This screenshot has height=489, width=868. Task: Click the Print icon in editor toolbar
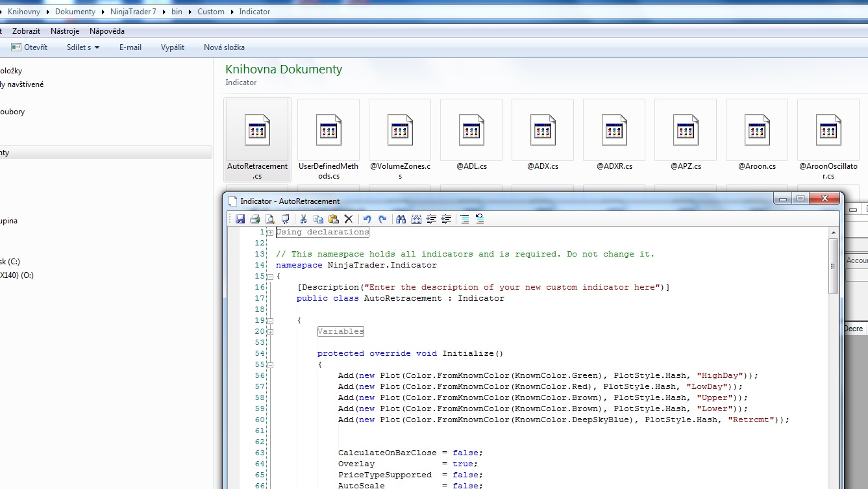click(x=255, y=219)
